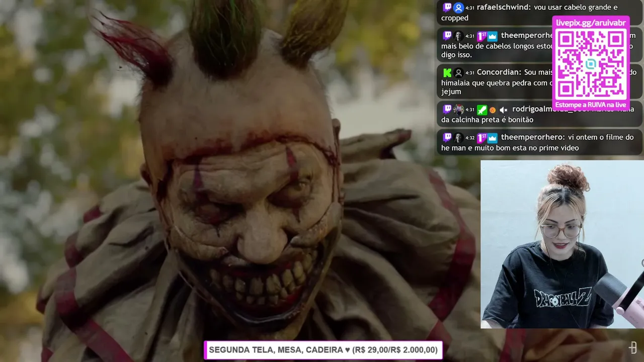Click username on the 'cabelos longos' message
Viewport: 644px width, 362px height.
527,36
